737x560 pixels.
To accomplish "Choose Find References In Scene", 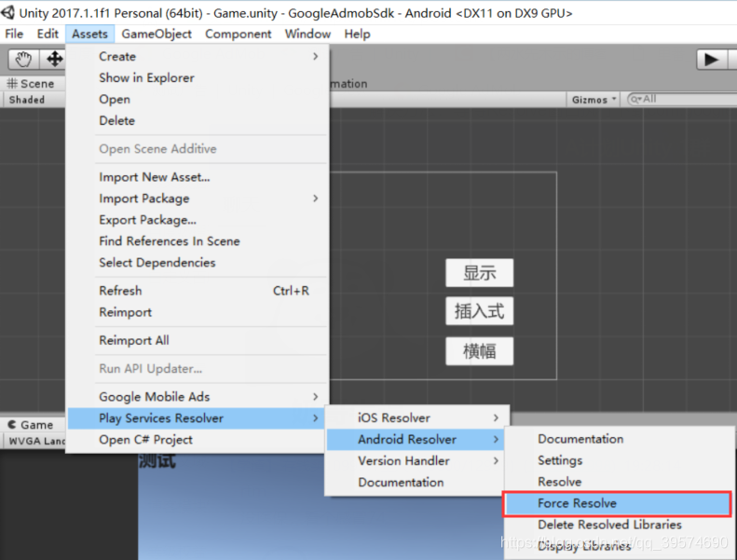I will coord(198,240).
